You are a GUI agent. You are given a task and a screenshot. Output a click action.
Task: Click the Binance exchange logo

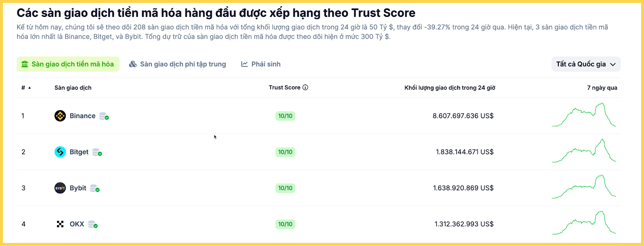pos(60,116)
